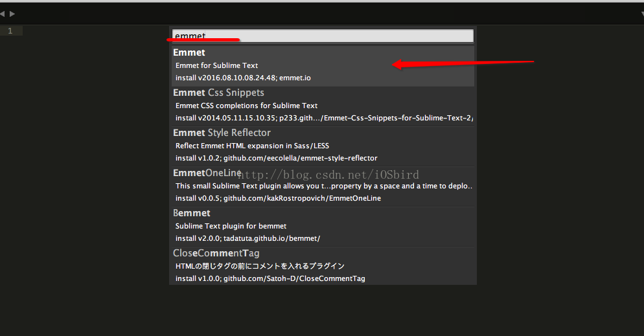The width and height of the screenshot is (644, 336).
Task: Click 'Emmet for Sublime Text' description
Action: point(216,65)
